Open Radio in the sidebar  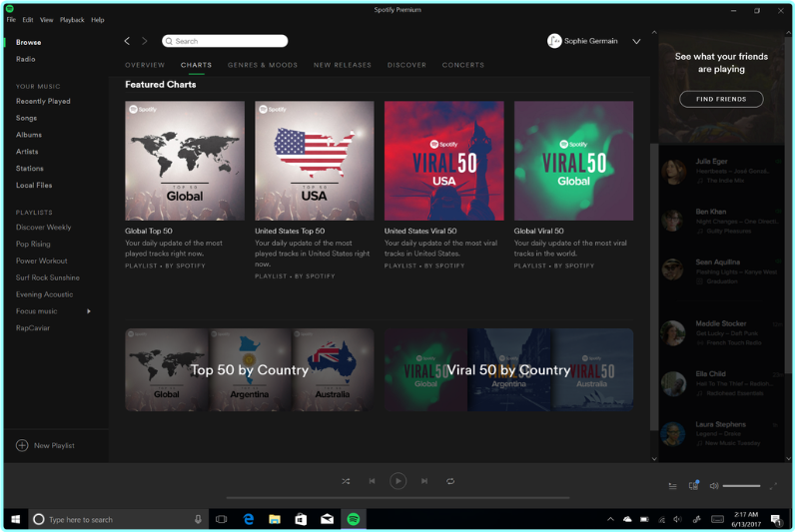click(25, 59)
